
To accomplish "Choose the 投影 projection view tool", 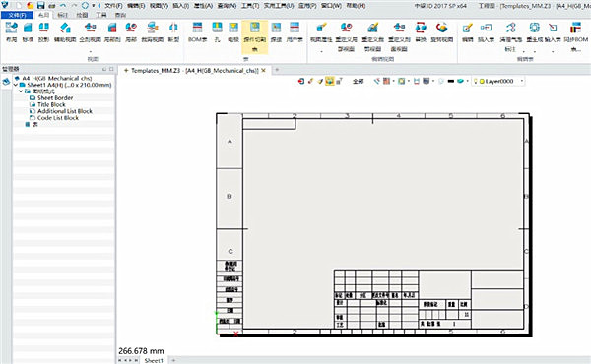I will pyautogui.click(x=43, y=31).
